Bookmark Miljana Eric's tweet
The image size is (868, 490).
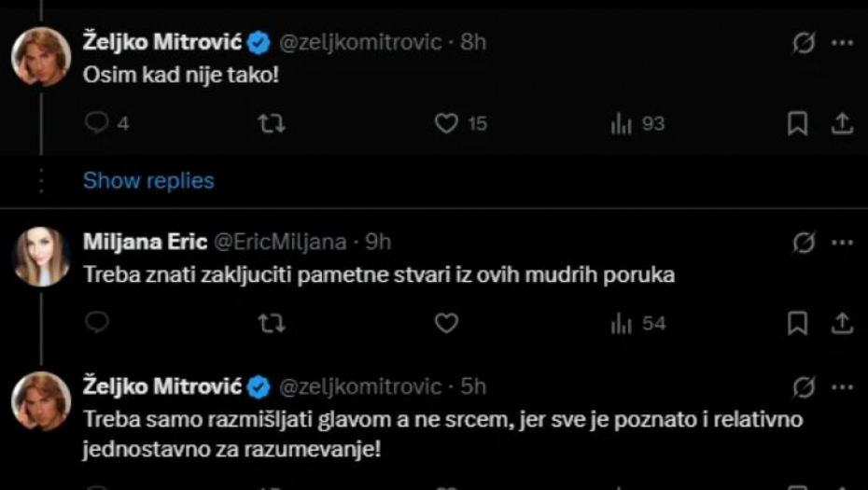click(x=797, y=323)
